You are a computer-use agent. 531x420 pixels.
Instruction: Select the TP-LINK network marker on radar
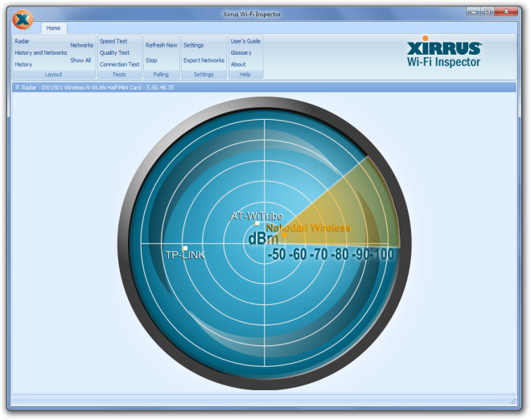(x=185, y=248)
